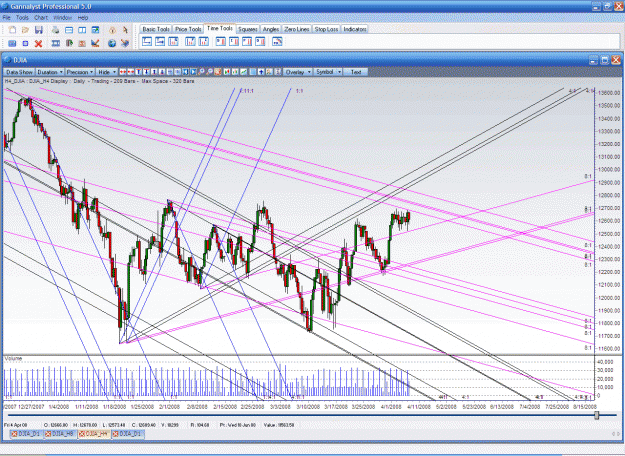This screenshot has width=625, height=456.
Task: Click the zoom out magnifier icon
Action: tap(209, 72)
